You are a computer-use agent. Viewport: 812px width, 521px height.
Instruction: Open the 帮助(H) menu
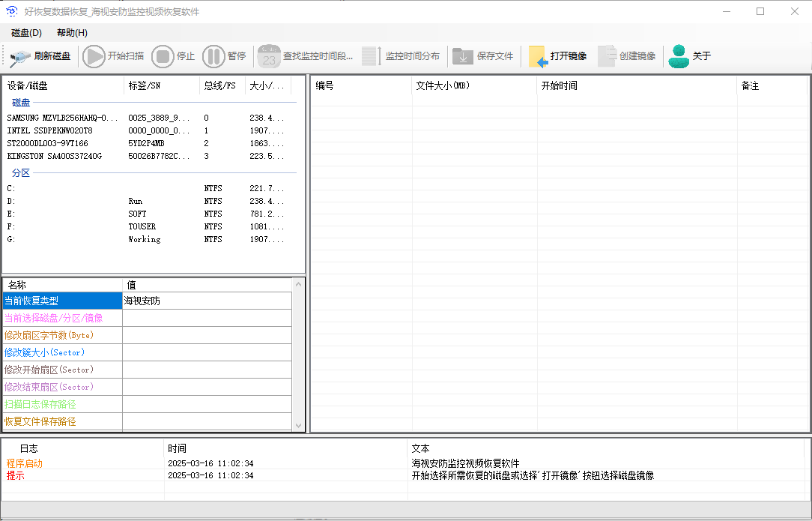72,33
